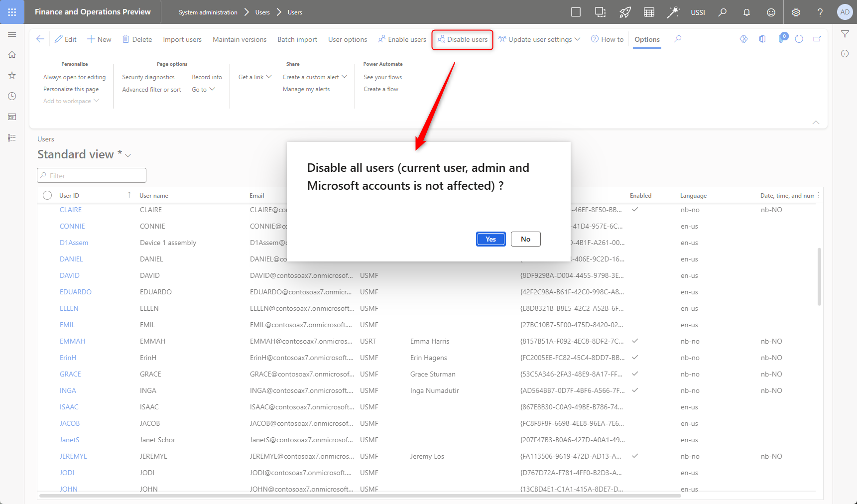
Task: Open the USSI company selector
Action: coord(698,12)
